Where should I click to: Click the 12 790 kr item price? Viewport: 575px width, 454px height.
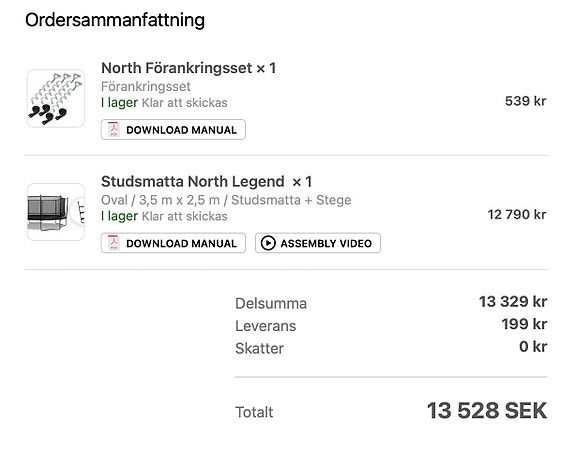pos(517,215)
